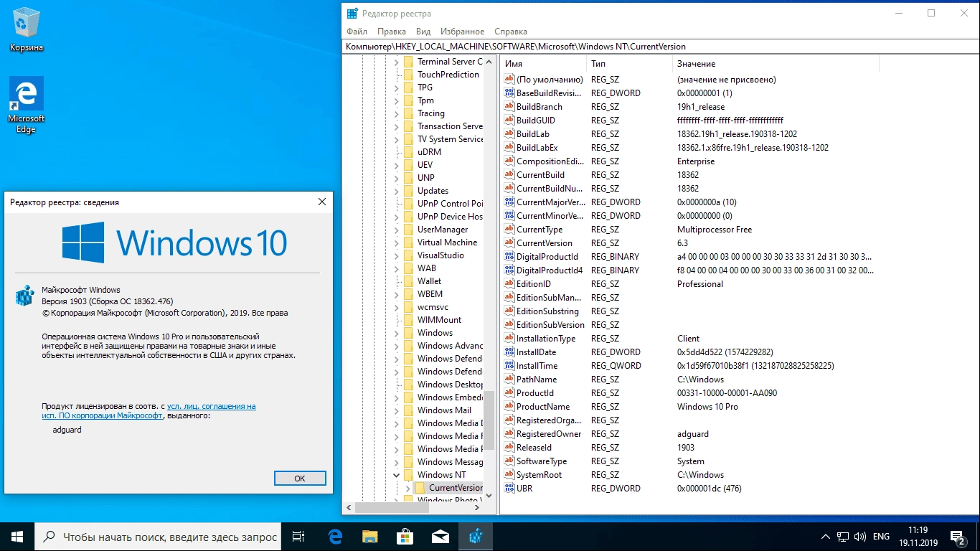Click the volume icon in system tray
Image resolution: width=980 pixels, height=551 pixels.
[859, 537]
